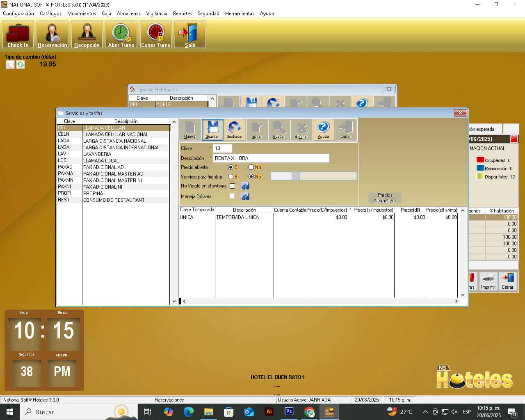This screenshot has width=525, height=420.
Task: Toggle No Visible en el sistema checkbox
Action: tap(232, 186)
